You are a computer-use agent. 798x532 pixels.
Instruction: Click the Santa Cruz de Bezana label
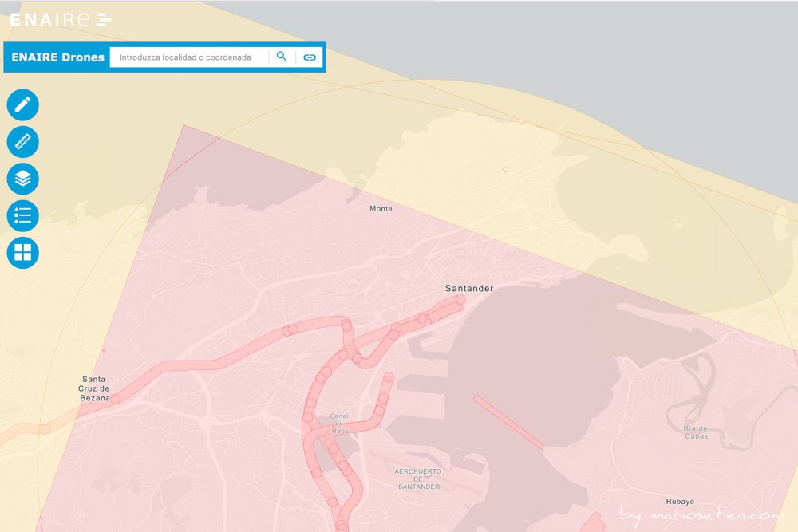click(96, 388)
